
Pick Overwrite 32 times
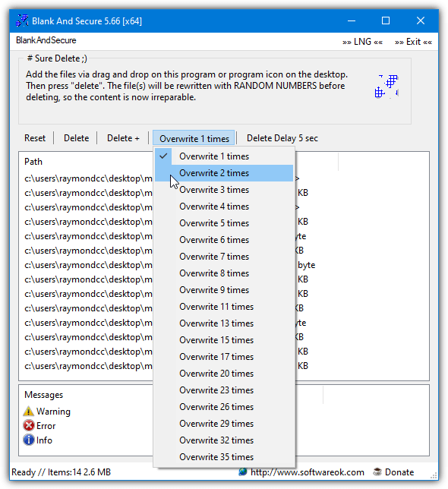pos(224,440)
